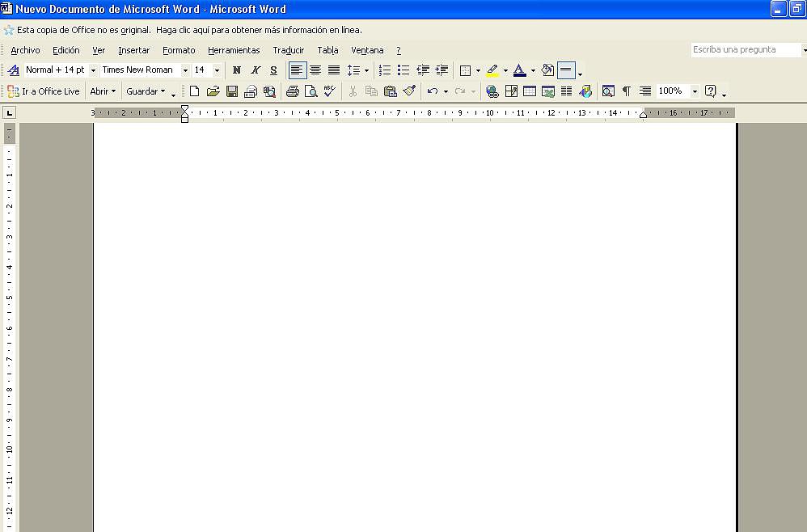Open the font size 14 dropdown

click(x=218, y=70)
